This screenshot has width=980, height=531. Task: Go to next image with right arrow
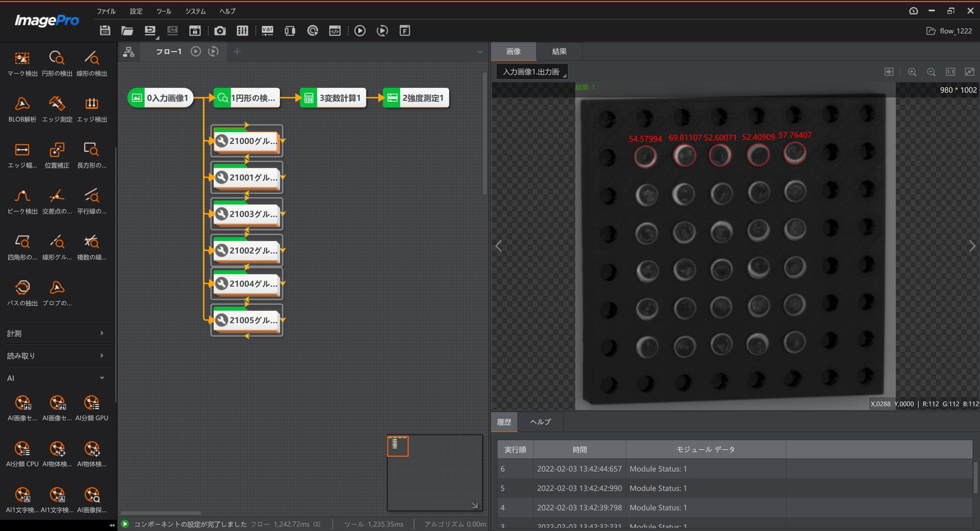pos(972,246)
